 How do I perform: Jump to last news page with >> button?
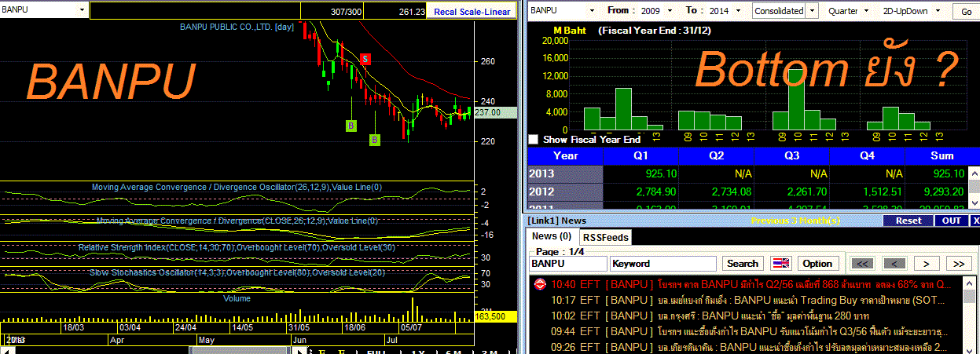coord(959,263)
